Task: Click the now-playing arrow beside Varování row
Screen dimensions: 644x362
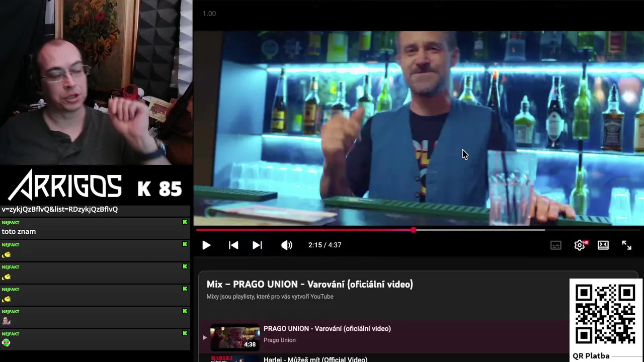Action: 204,337
